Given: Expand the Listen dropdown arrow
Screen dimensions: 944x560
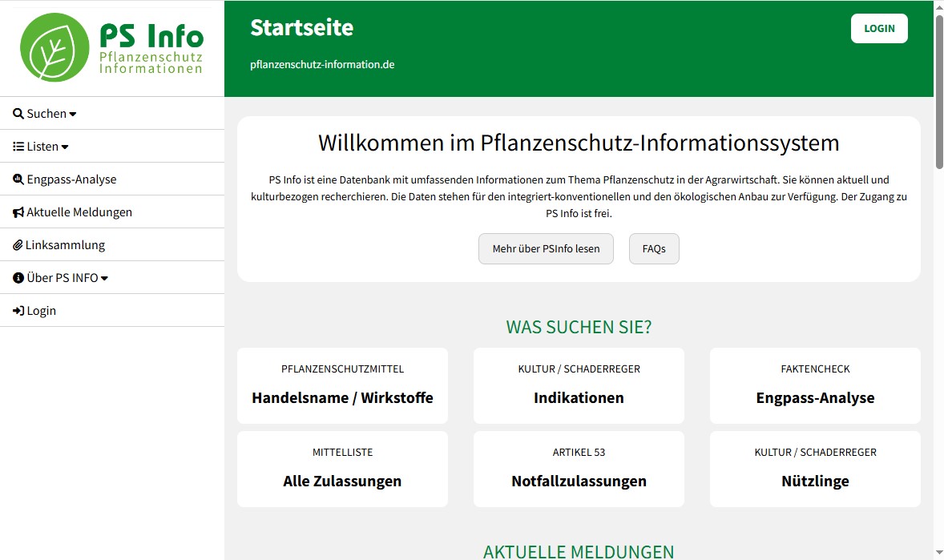Looking at the screenshot, I should click(65, 147).
